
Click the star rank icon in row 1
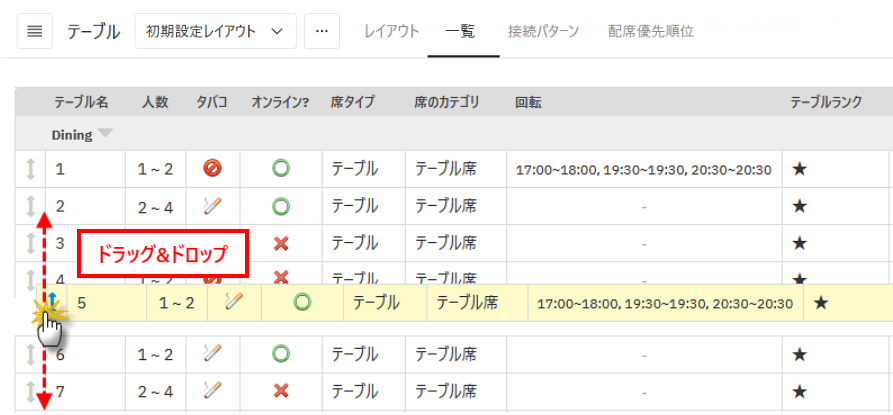(799, 169)
